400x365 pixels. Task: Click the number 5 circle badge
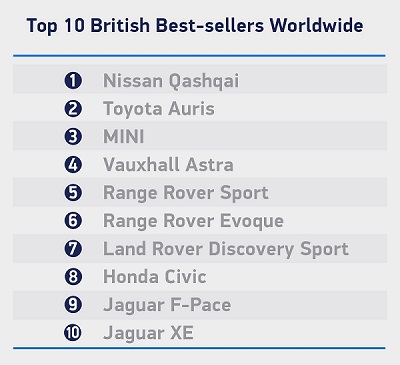pyautogui.click(x=73, y=193)
